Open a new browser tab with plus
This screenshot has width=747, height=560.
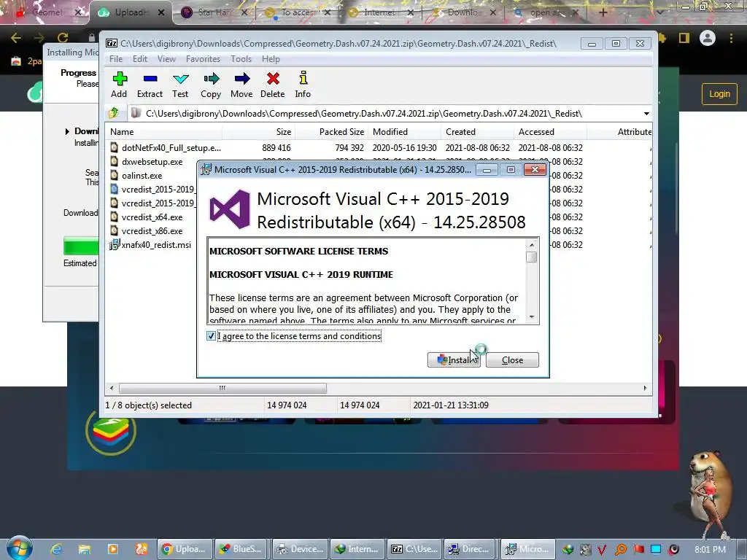pyautogui.click(x=603, y=12)
